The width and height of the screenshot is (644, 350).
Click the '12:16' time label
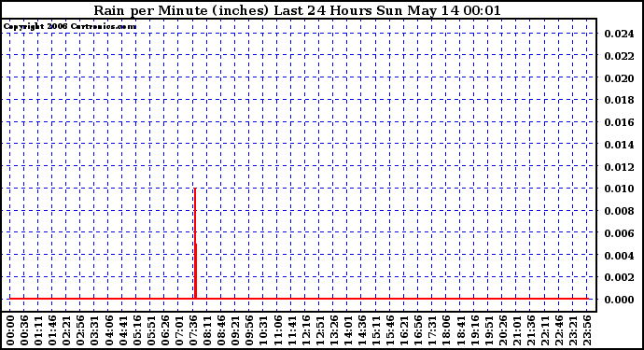click(305, 330)
